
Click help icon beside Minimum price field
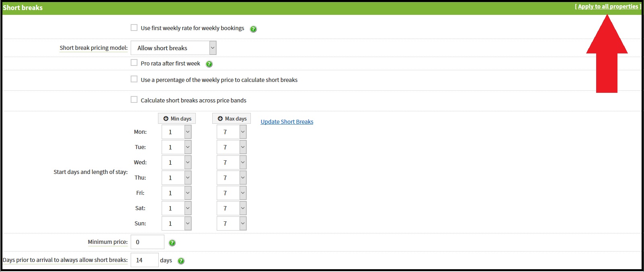[172, 243]
